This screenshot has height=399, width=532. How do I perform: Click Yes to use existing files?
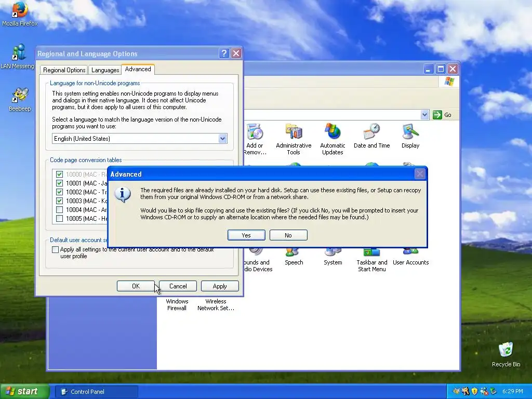[246, 235]
